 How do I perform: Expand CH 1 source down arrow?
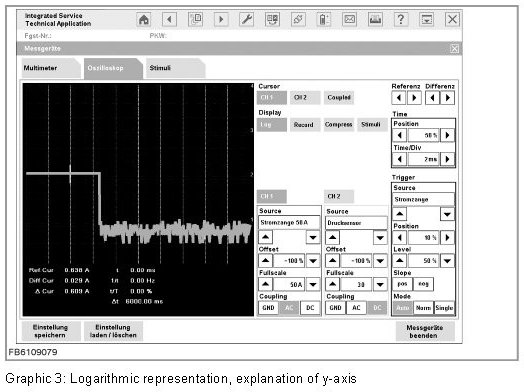(x=313, y=237)
